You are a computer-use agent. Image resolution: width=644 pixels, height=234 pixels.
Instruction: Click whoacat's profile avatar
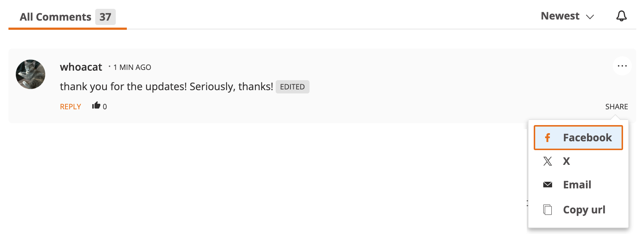30,74
